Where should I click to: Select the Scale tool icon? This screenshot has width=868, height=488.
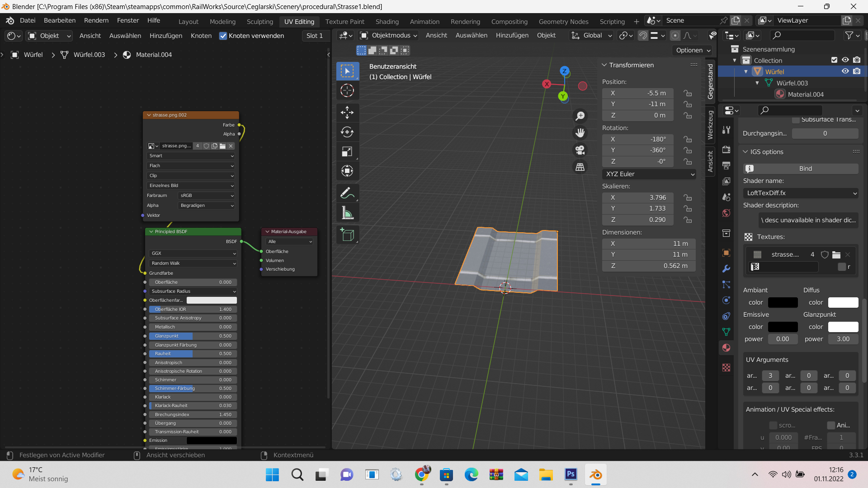pyautogui.click(x=347, y=152)
